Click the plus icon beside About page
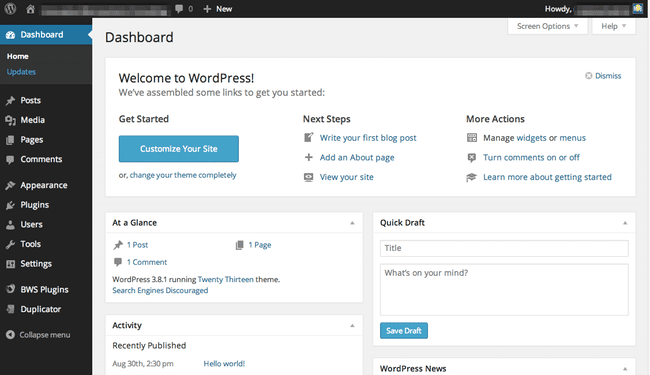Screen dimensions: 650x375 (x=309, y=157)
